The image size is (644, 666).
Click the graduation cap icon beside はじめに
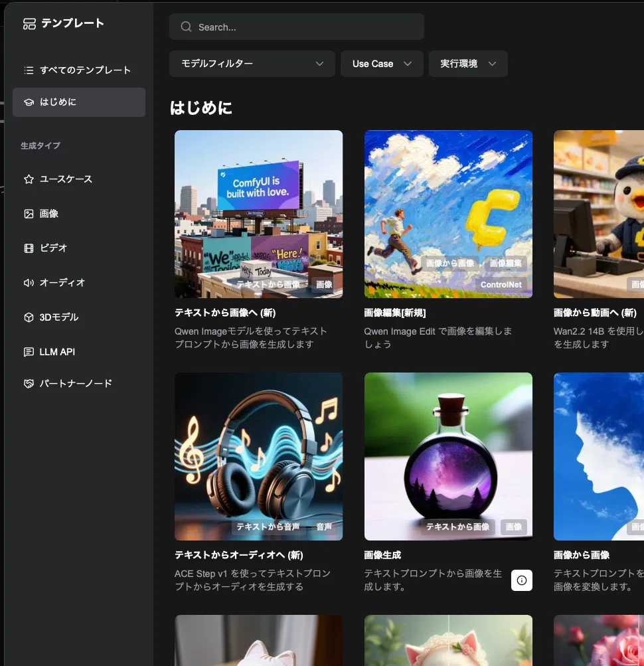pos(29,102)
